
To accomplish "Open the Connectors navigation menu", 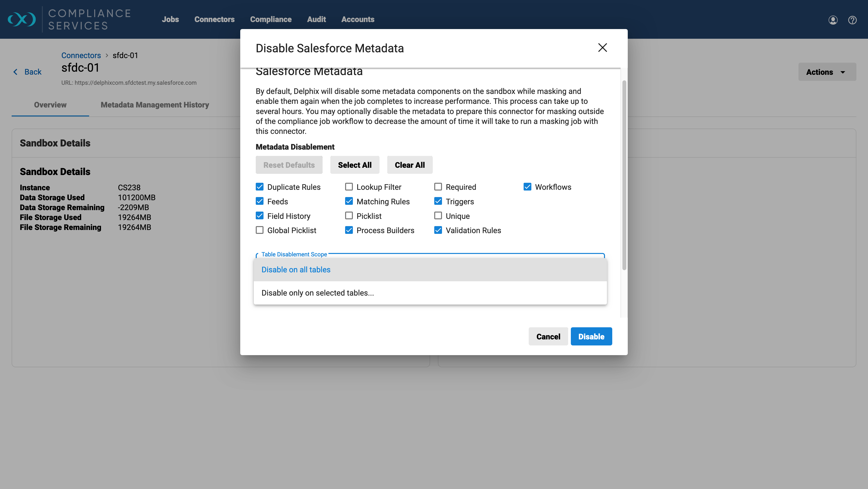I will [x=214, y=20].
